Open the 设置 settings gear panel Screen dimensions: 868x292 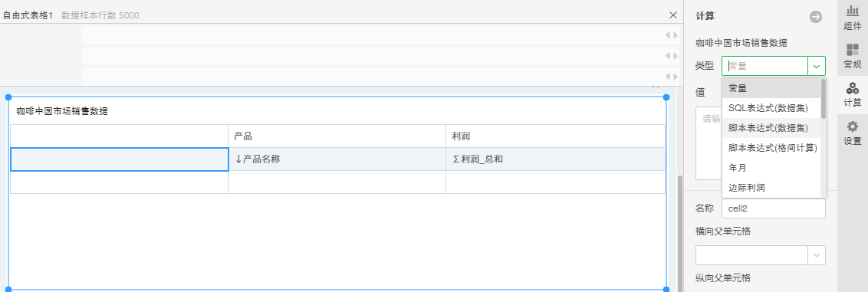[852, 132]
